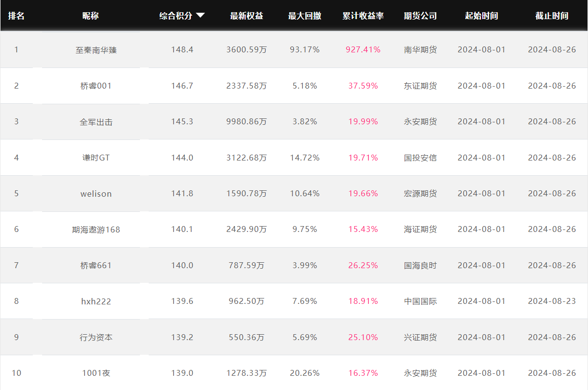Open nickname welison
Viewport: 588px width, 390px height.
coord(96,194)
